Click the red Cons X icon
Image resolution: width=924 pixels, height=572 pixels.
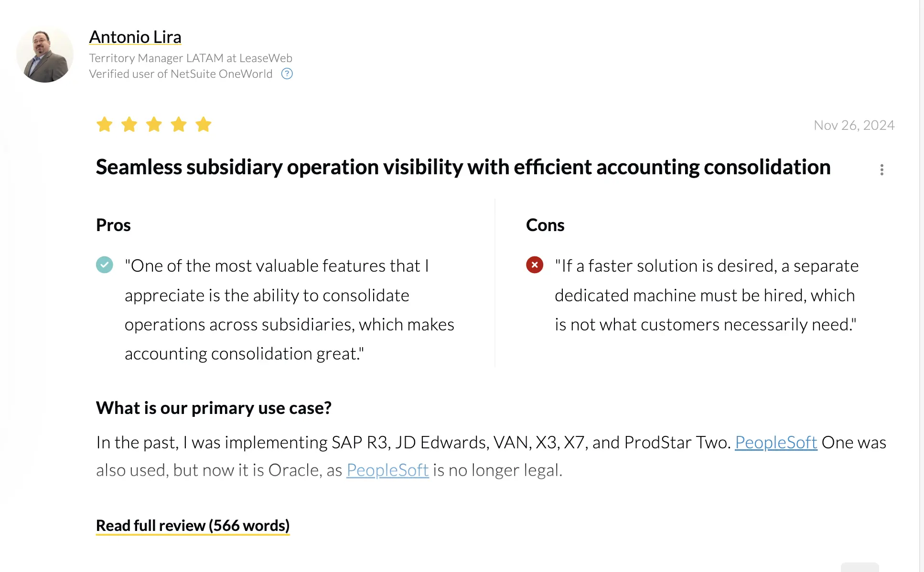pos(534,265)
